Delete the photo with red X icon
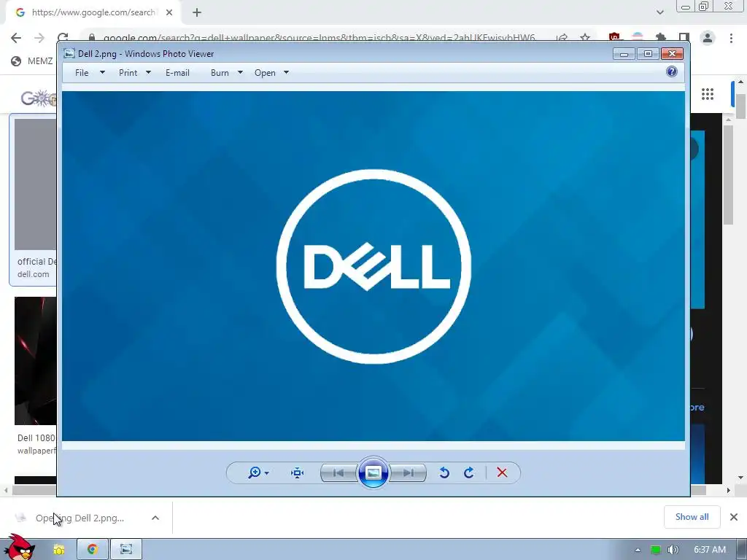This screenshot has height=560, width=747. click(502, 472)
